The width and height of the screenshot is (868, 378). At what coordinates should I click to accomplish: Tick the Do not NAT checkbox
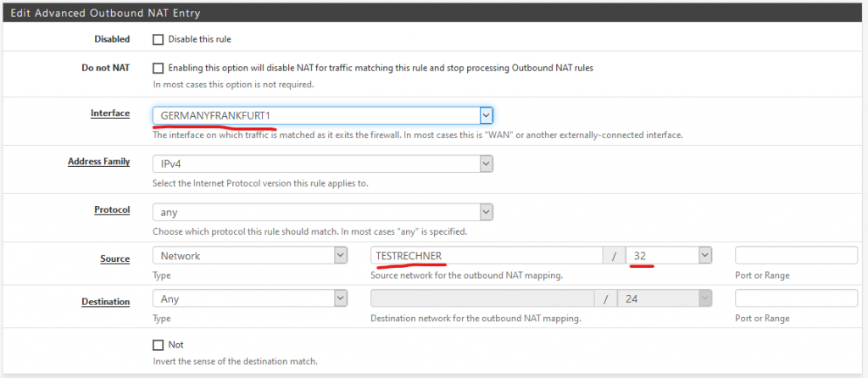coord(159,68)
